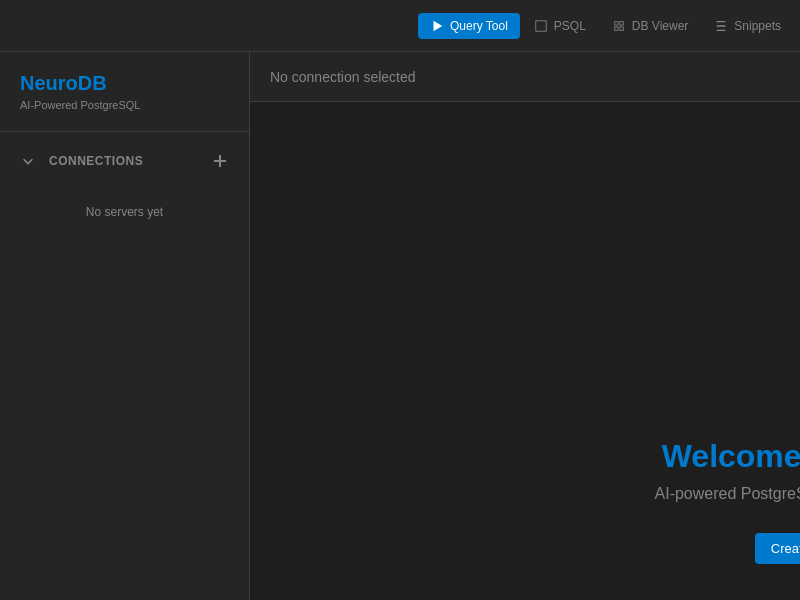Image resolution: width=800 pixels, height=600 pixels.
Task: Open the DB Viewer tab
Action: point(651,26)
